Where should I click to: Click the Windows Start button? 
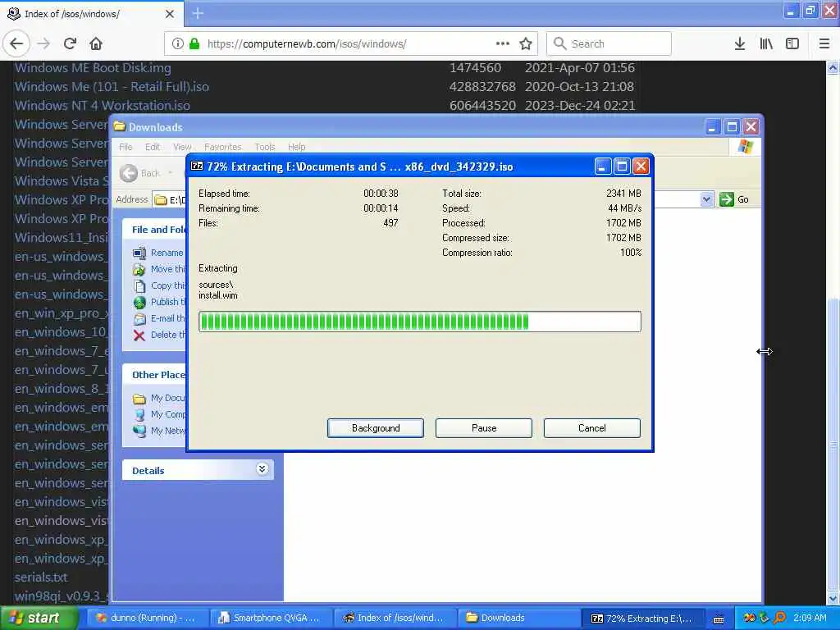tap(38, 618)
